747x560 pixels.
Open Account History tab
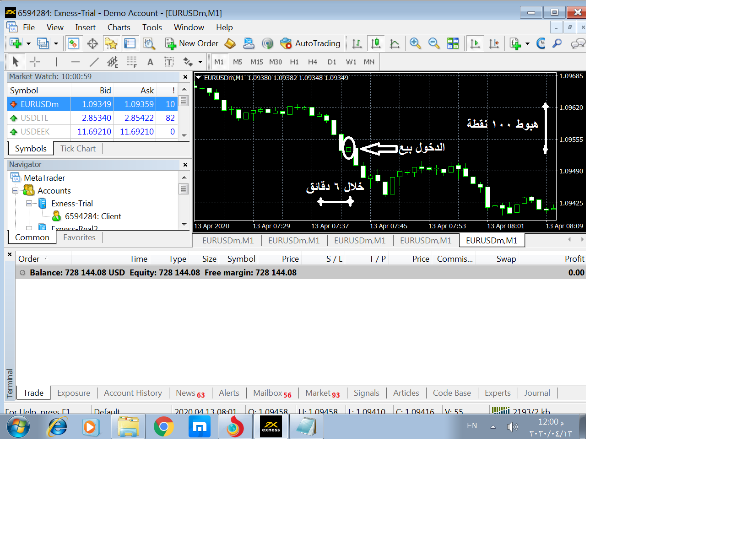pyautogui.click(x=133, y=393)
